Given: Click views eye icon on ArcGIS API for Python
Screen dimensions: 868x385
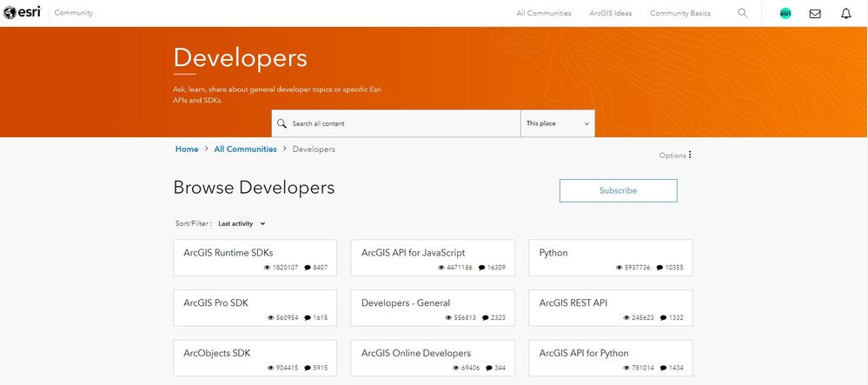Looking at the screenshot, I should pos(626,368).
